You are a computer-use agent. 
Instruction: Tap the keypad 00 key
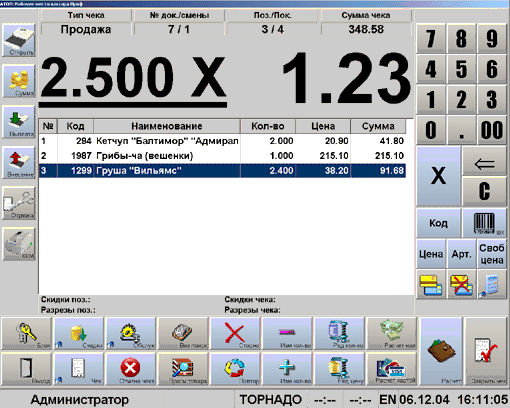492,130
